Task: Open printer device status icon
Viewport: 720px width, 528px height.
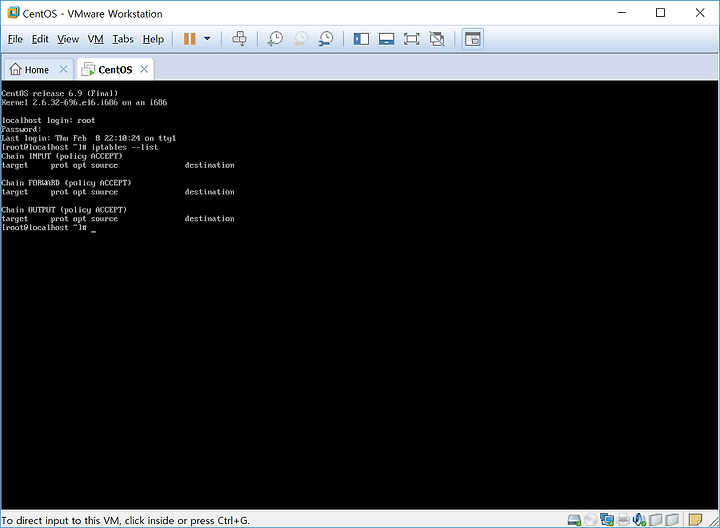Action: (623, 520)
